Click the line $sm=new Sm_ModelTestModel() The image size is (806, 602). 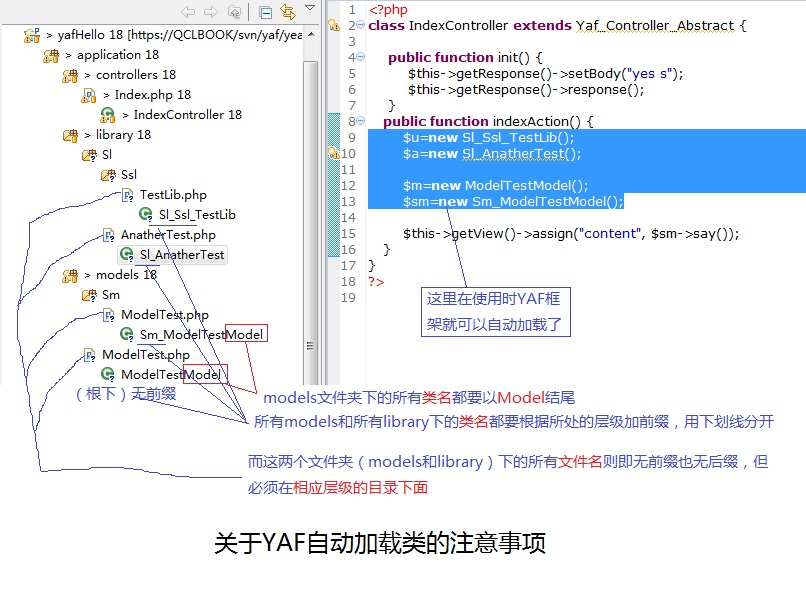pyautogui.click(x=512, y=202)
